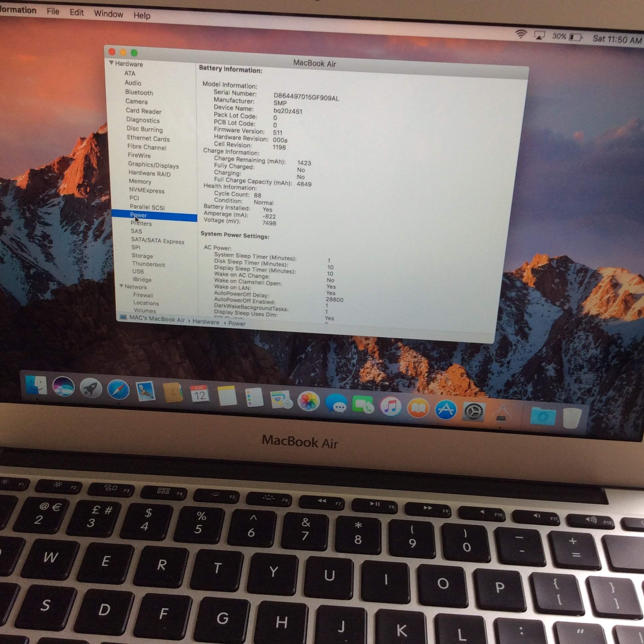This screenshot has height=644, width=644.
Task: Click battery 30% indicator in menu bar
Action: pos(567,36)
